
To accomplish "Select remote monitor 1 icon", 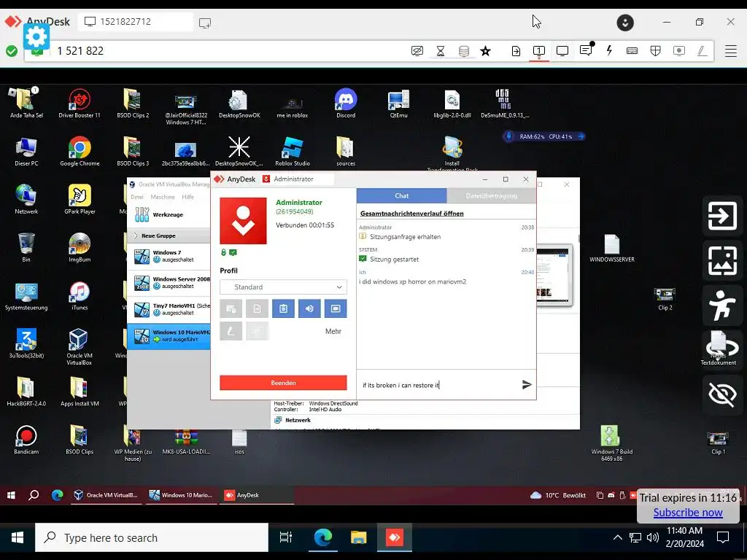I will point(539,51).
